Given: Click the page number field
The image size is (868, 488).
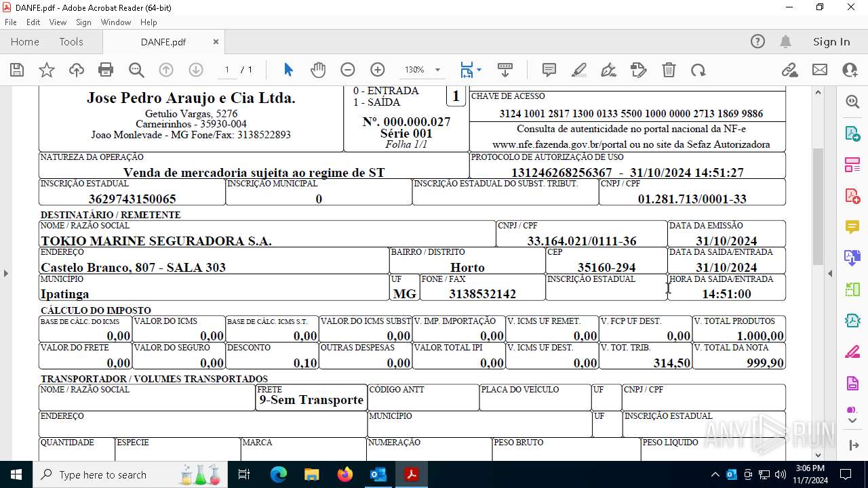Looking at the screenshot, I should tap(227, 70).
